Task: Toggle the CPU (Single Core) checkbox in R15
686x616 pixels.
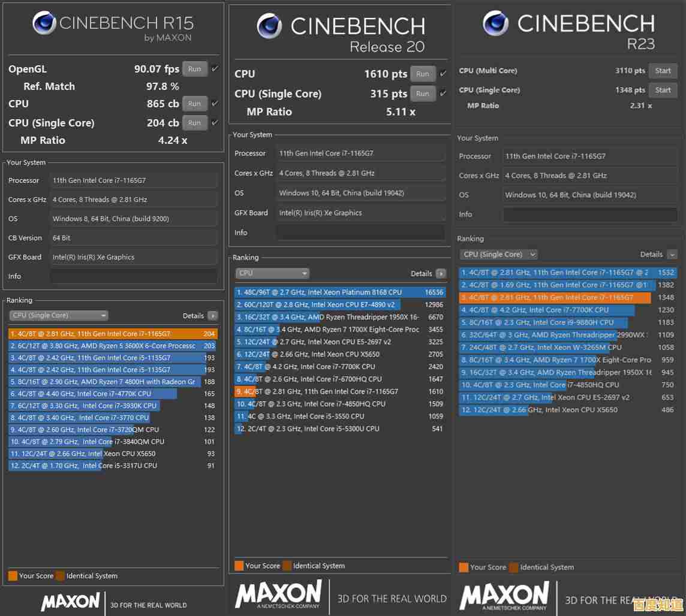Action: tap(215, 122)
